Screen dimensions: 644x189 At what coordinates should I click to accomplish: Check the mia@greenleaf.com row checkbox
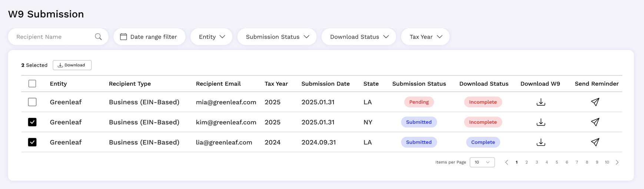pyautogui.click(x=32, y=102)
